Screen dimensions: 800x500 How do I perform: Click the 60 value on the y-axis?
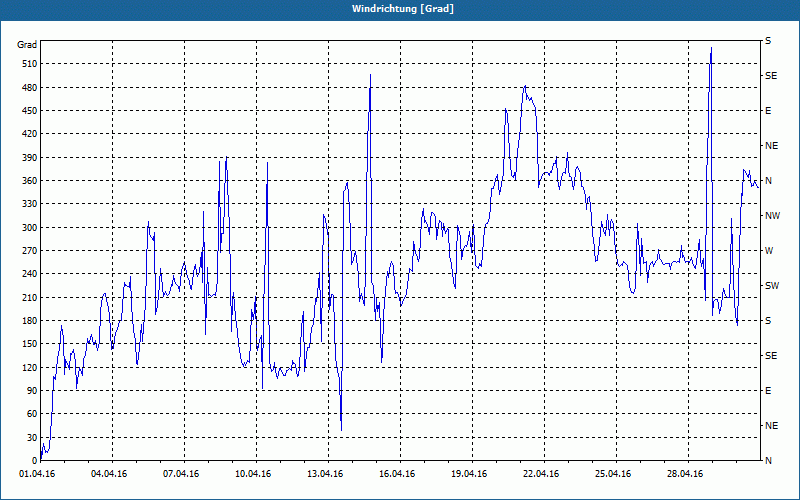pyautogui.click(x=32, y=414)
